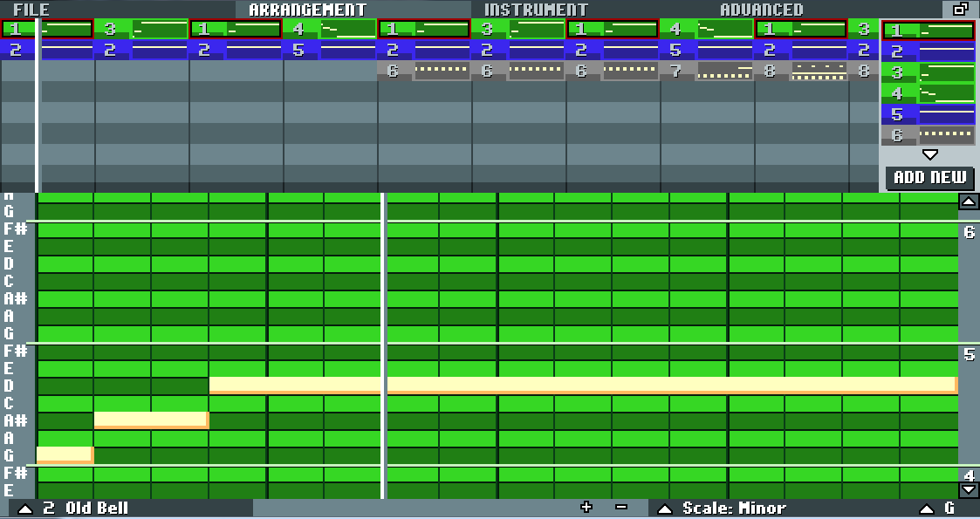Select pattern 5 cell in the fourth bar
This screenshot has width=980, height=519.
tap(330, 50)
